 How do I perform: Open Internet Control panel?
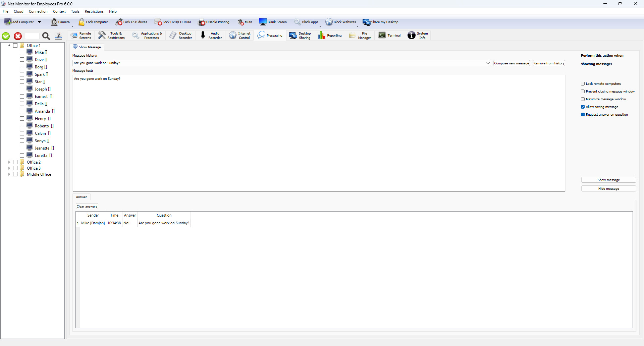pyautogui.click(x=233, y=36)
